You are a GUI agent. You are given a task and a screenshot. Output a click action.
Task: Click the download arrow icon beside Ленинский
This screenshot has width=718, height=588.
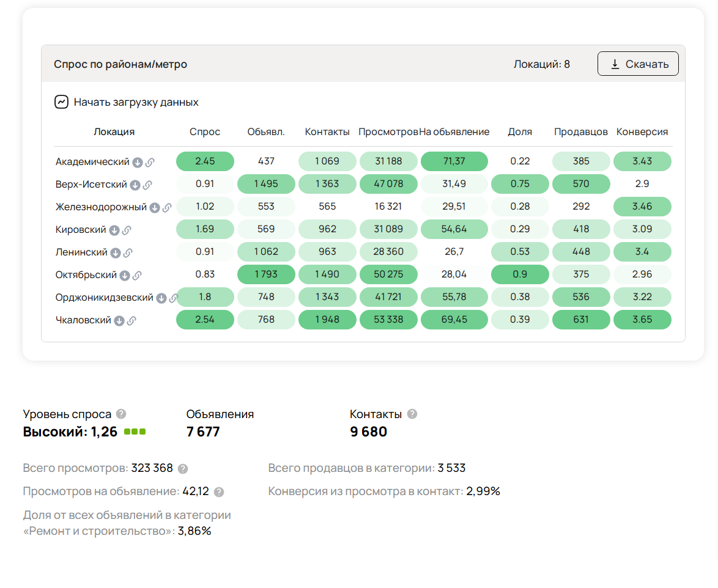[116, 252]
